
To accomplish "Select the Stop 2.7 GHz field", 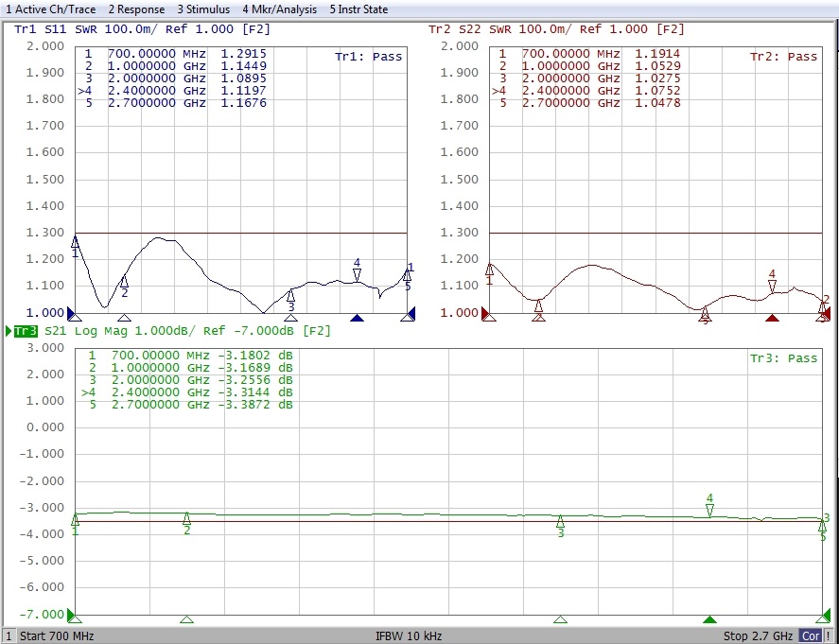I will pos(756,636).
